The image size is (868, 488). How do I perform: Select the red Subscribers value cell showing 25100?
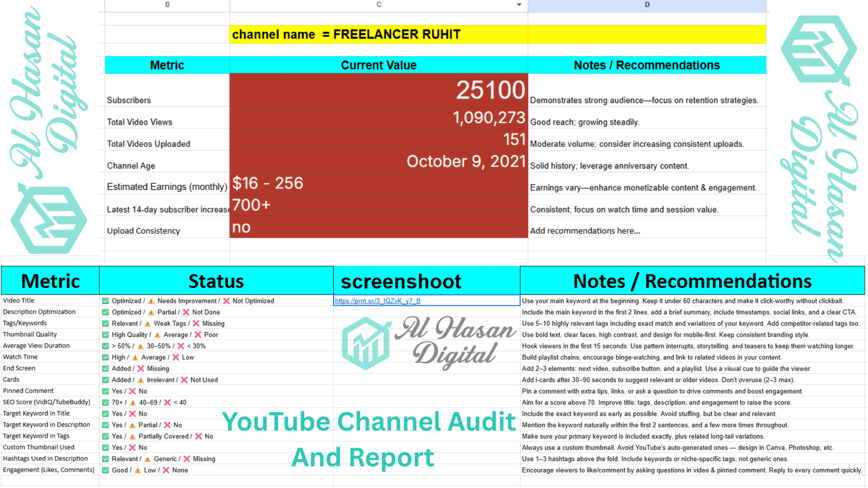tap(379, 90)
